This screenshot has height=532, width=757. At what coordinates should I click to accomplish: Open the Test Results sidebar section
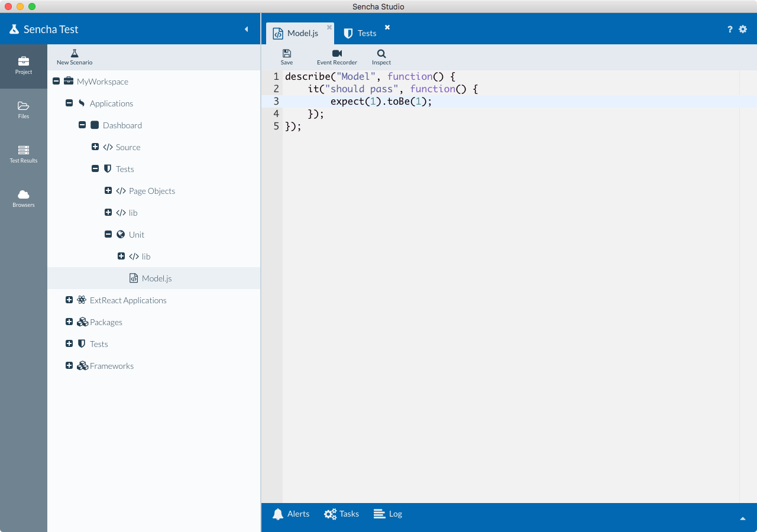coord(24,155)
